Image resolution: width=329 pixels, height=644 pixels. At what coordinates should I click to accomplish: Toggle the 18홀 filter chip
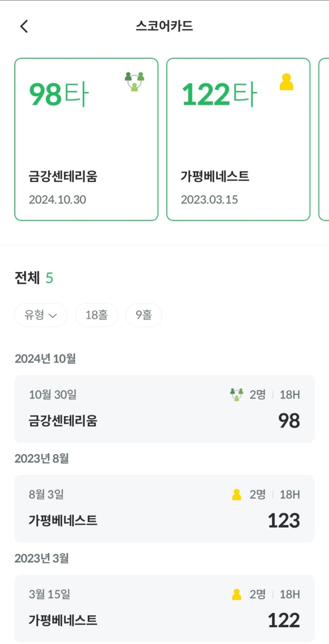pyautogui.click(x=97, y=315)
